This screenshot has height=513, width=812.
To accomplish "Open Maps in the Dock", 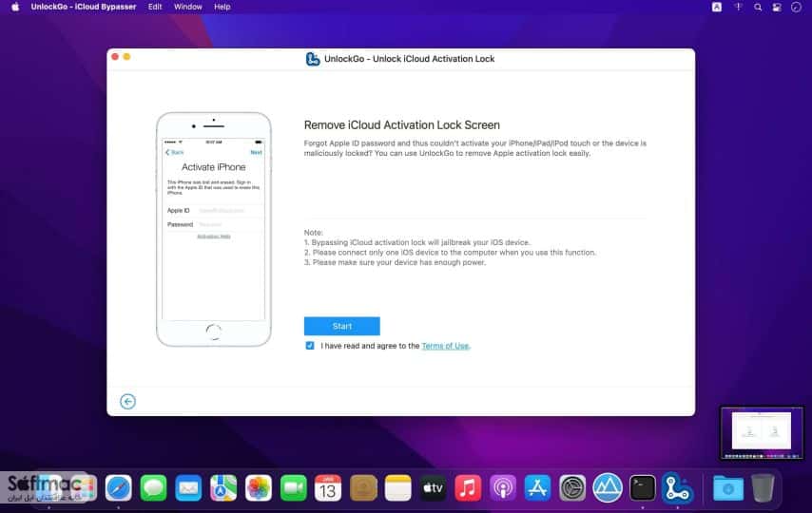I will (x=223, y=487).
